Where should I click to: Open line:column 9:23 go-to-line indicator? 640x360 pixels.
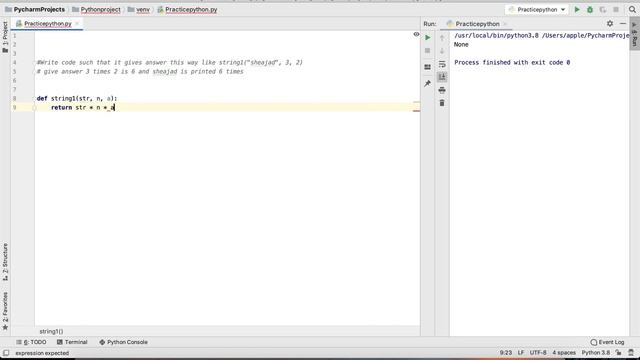506,353
